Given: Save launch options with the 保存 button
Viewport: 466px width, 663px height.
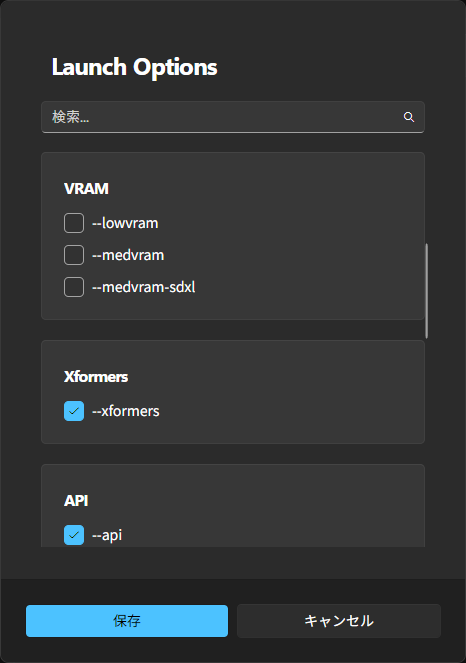Looking at the screenshot, I should click(127, 621).
